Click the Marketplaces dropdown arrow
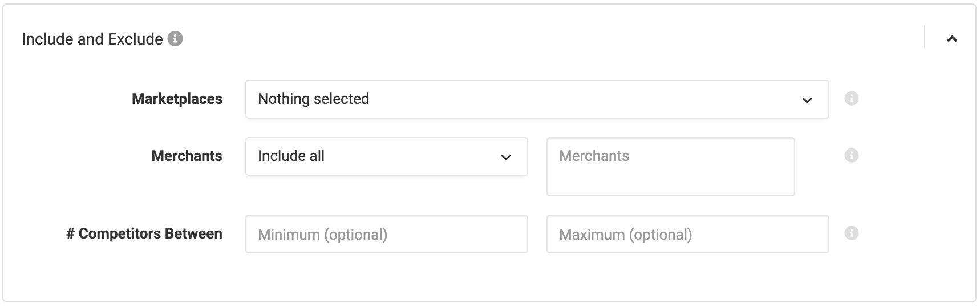 [x=807, y=100]
